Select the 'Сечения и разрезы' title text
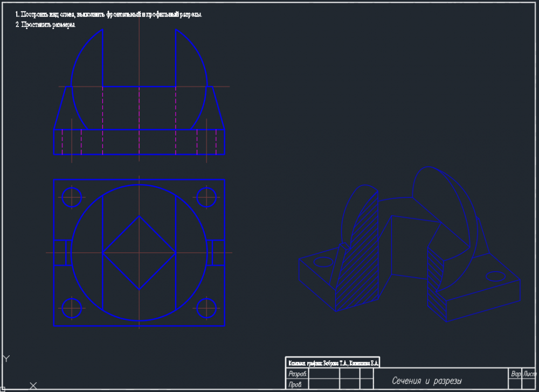 (426, 381)
